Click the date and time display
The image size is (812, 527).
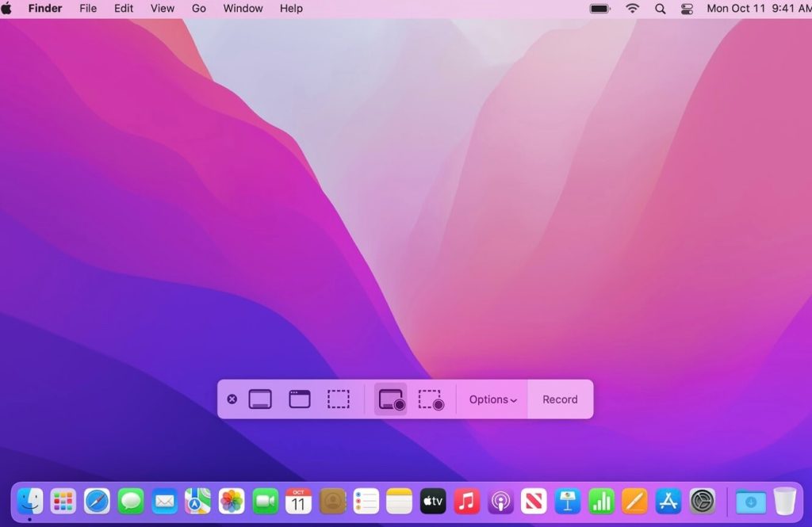pos(759,8)
